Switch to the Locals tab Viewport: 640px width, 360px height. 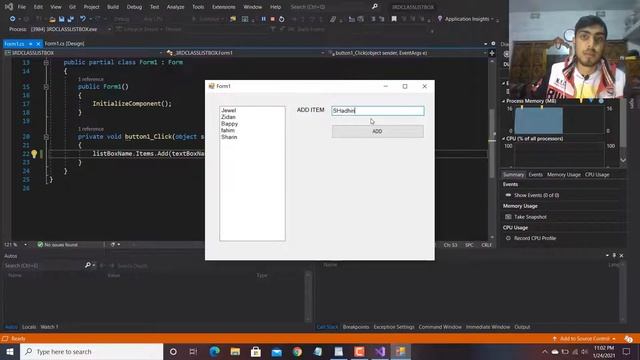pyautogui.click(x=29, y=327)
